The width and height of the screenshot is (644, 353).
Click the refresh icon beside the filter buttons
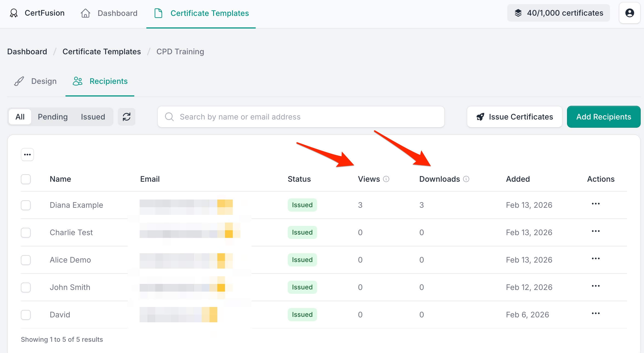(126, 116)
